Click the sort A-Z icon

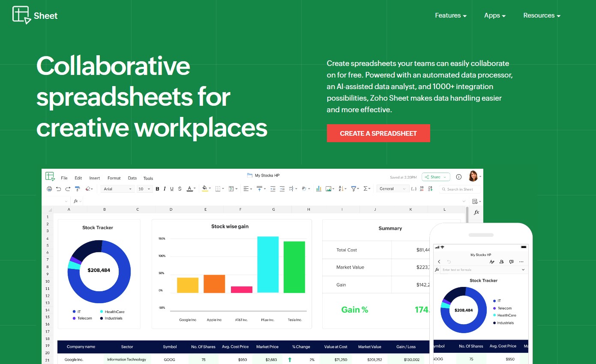click(341, 189)
